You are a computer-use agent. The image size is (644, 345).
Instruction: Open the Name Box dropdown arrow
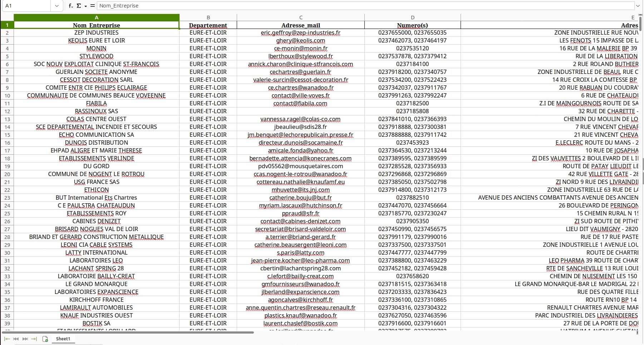pyautogui.click(x=57, y=6)
